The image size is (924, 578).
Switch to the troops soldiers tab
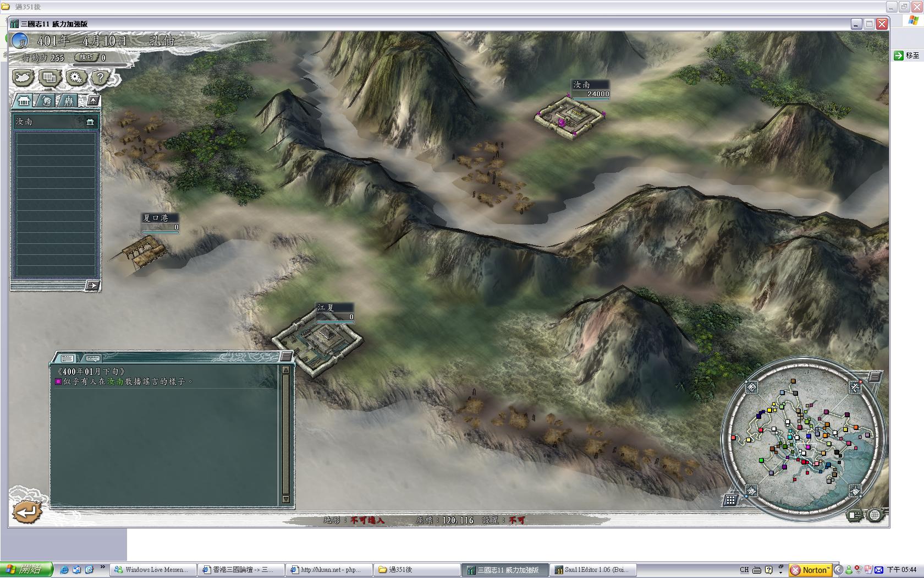[68, 101]
